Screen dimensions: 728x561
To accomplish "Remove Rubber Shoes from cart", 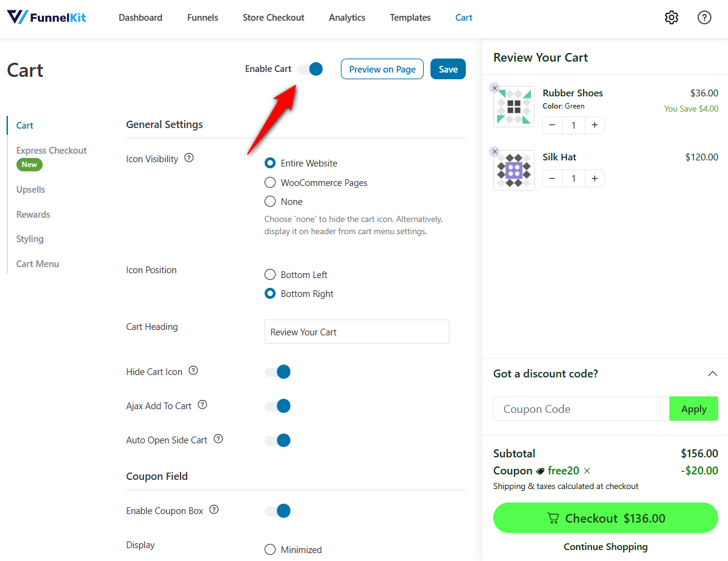I will pyautogui.click(x=494, y=88).
